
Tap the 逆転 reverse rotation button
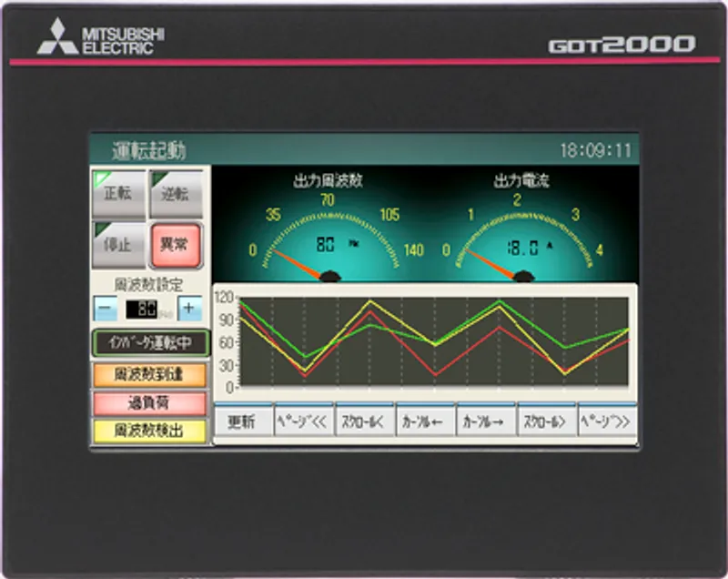pyautogui.click(x=177, y=194)
